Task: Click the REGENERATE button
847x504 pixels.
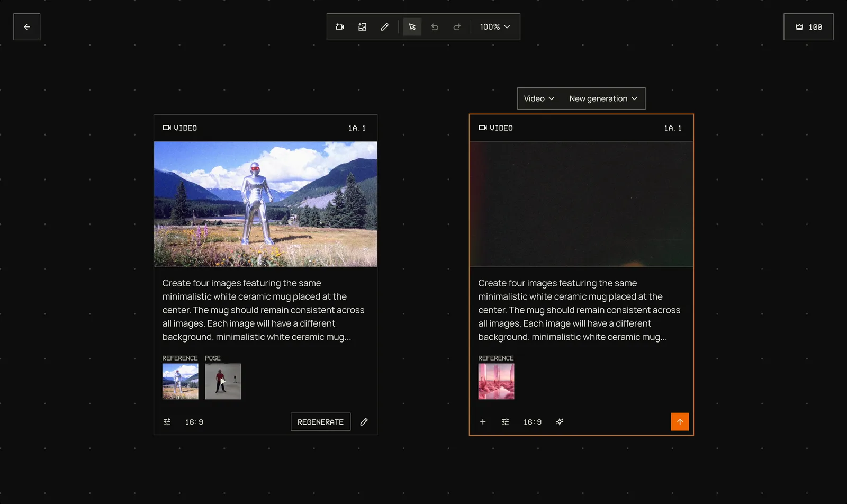Action: [320, 422]
